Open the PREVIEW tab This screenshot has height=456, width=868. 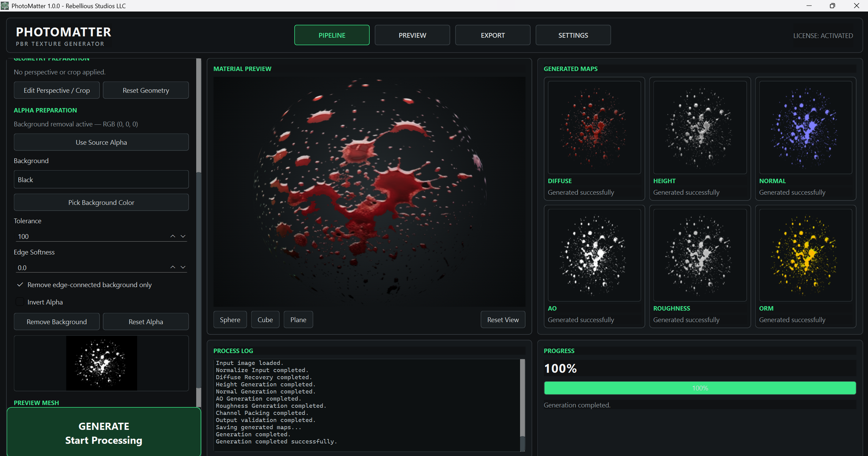pyautogui.click(x=412, y=35)
